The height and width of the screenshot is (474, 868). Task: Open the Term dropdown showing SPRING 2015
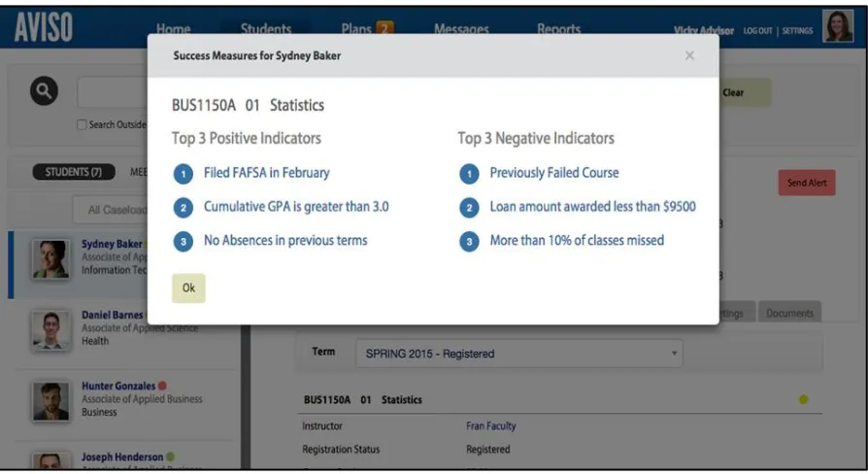(518, 354)
